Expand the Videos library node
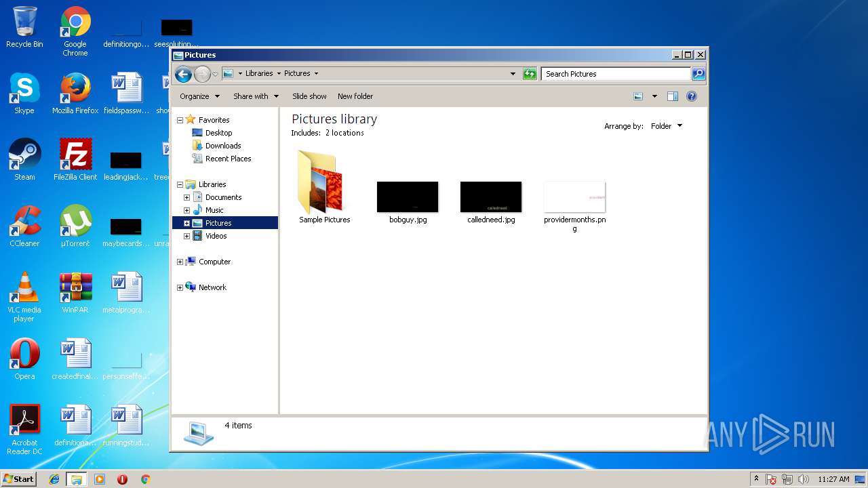Viewport: 868px width, 488px height. point(186,236)
